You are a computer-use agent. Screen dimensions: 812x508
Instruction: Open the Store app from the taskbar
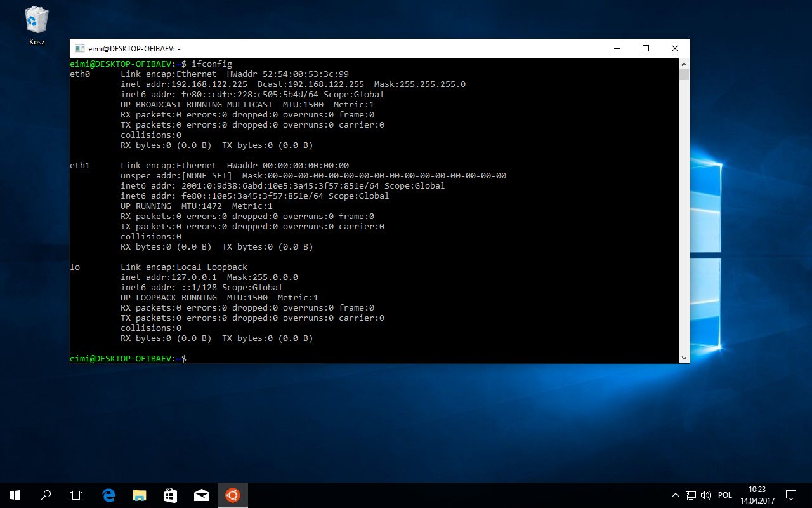pos(171,495)
